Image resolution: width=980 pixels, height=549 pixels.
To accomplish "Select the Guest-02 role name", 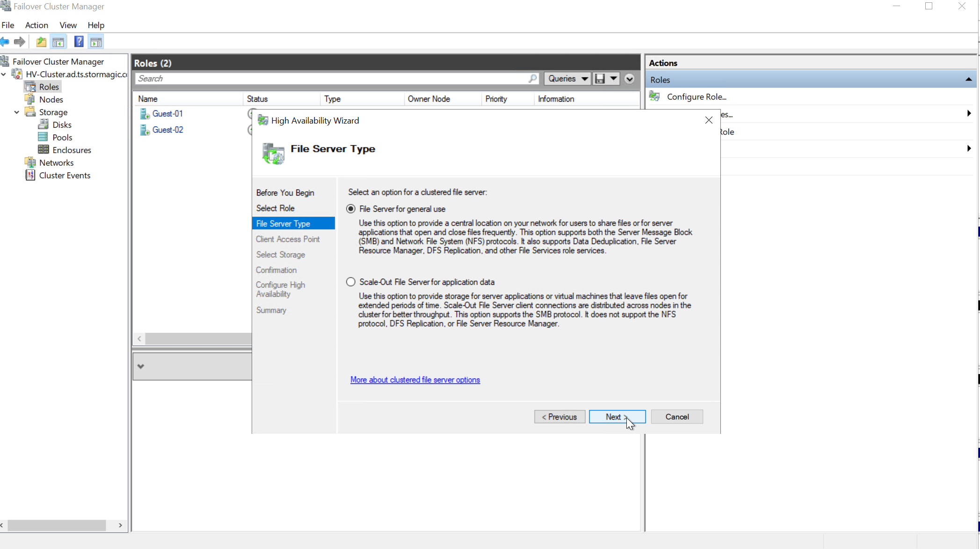I will (167, 130).
